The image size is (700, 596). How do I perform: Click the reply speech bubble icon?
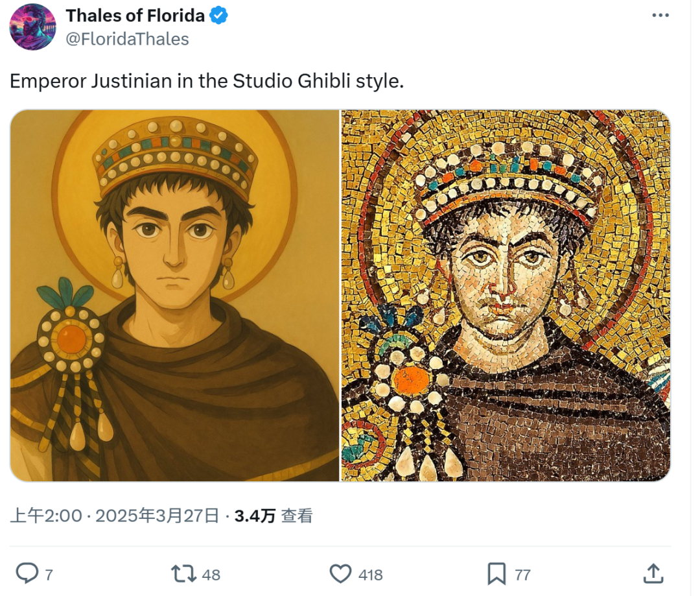(x=27, y=573)
